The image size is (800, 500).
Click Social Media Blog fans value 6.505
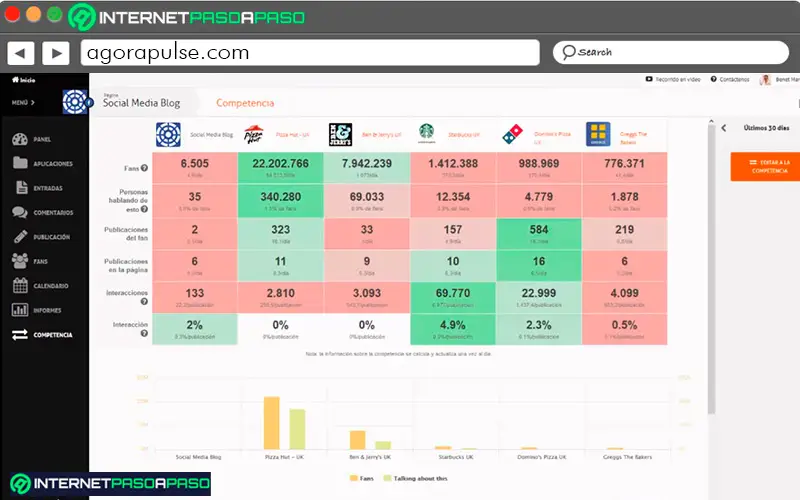(x=195, y=164)
